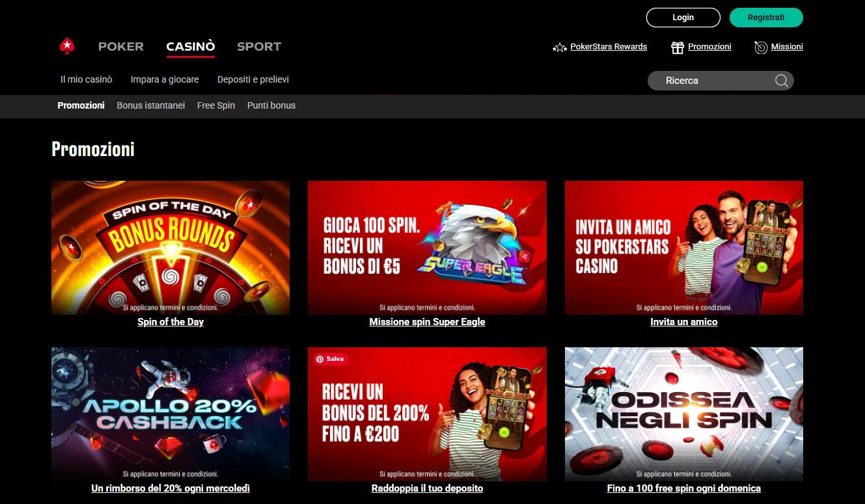Image resolution: width=865 pixels, height=504 pixels.
Task: Open the SPORT section
Action: 259,46
